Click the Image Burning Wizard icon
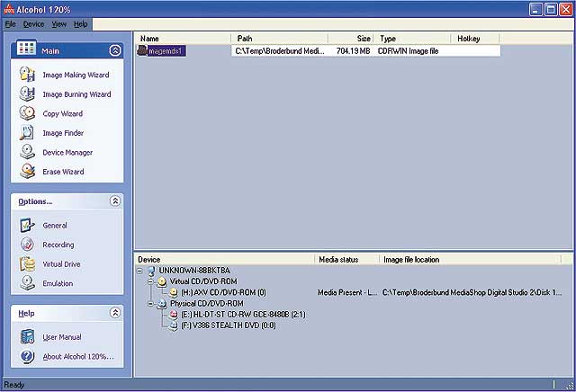Screen dimensions: 576x392 (x=27, y=94)
